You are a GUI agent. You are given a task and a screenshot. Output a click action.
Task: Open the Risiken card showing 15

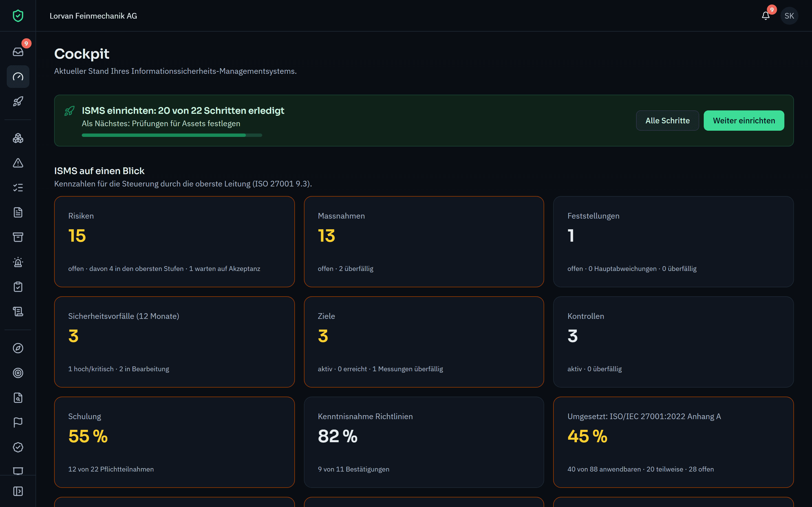(x=175, y=241)
